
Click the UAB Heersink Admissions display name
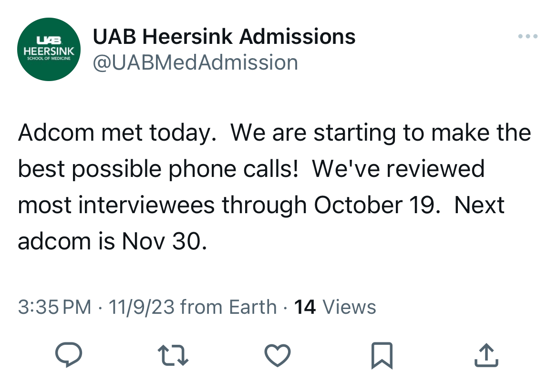(x=224, y=36)
